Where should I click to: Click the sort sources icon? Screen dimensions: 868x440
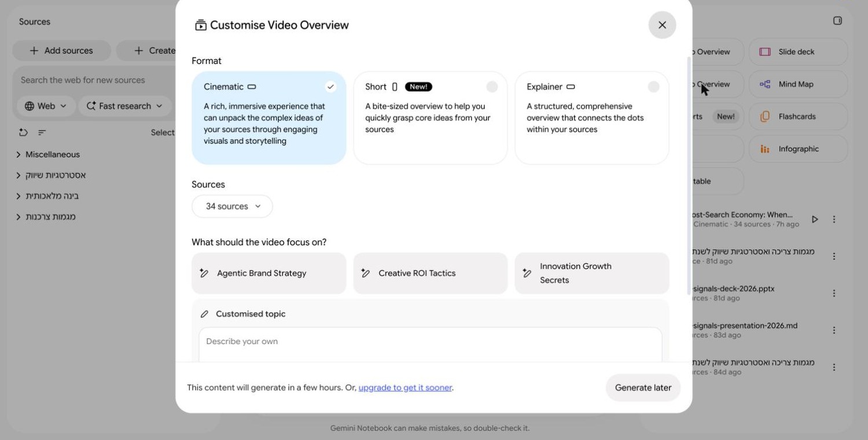coord(42,132)
